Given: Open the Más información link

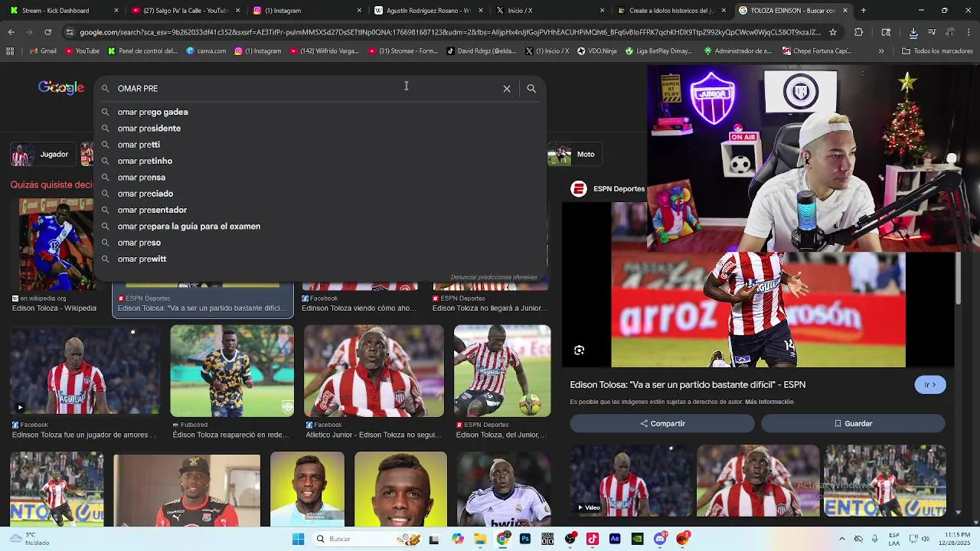Looking at the screenshot, I should (x=769, y=402).
